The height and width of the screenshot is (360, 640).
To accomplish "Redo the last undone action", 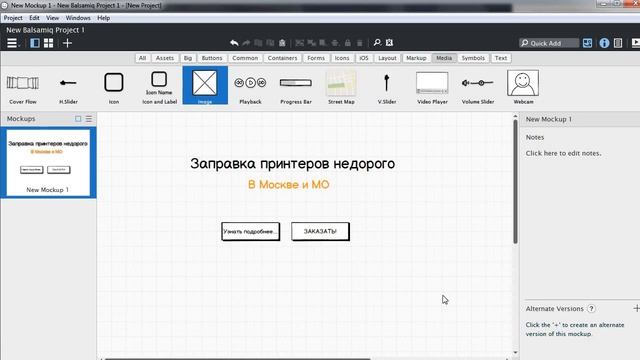I will click(x=246, y=42).
